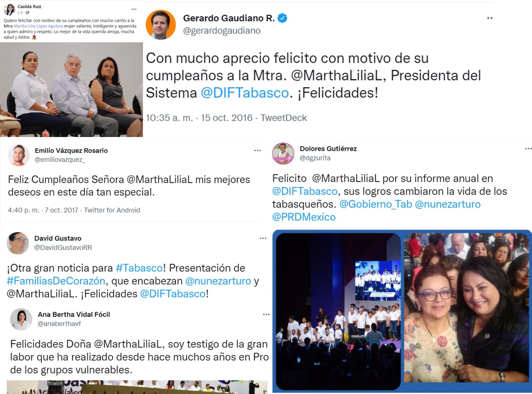Image resolution: width=532 pixels, height=394 pixels.
Task: Open the selfie photo of two women
Action: [x=466, y=308]
